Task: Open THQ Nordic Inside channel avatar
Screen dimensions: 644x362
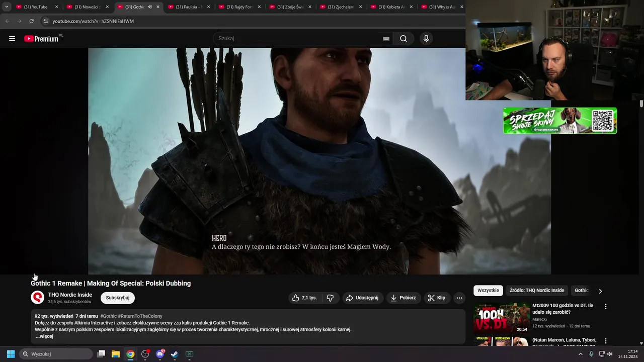Action: [x=38, y=298]
